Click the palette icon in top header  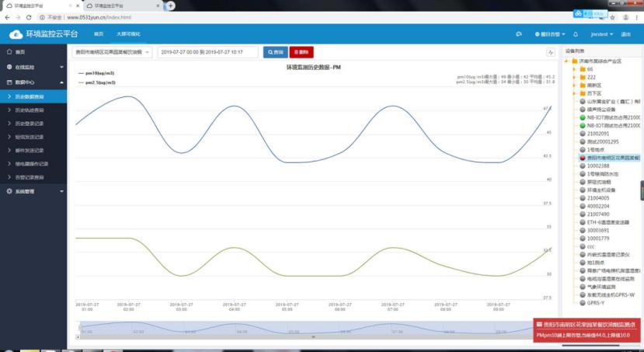tap(518, 35)
